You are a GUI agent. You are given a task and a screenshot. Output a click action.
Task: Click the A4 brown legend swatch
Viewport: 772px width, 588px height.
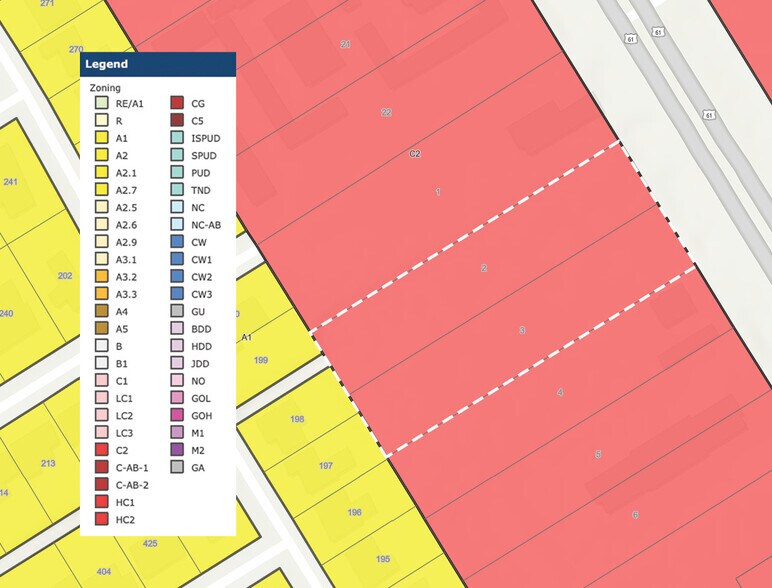click(101, 311)
